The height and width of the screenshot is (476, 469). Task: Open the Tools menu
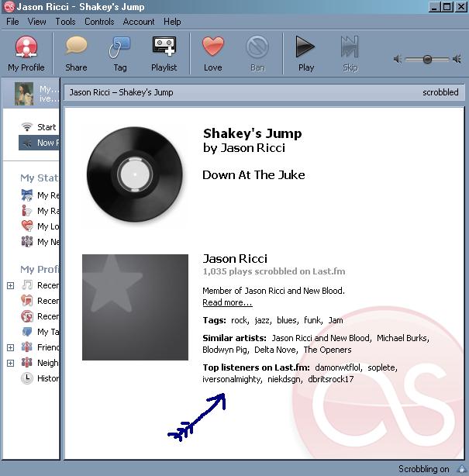tap(65, 22)
